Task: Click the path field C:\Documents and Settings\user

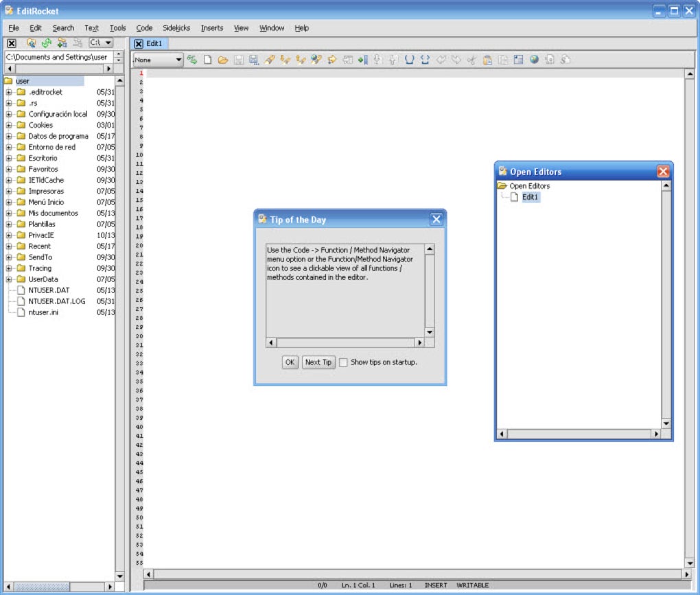Action: [x=58, y=57]
